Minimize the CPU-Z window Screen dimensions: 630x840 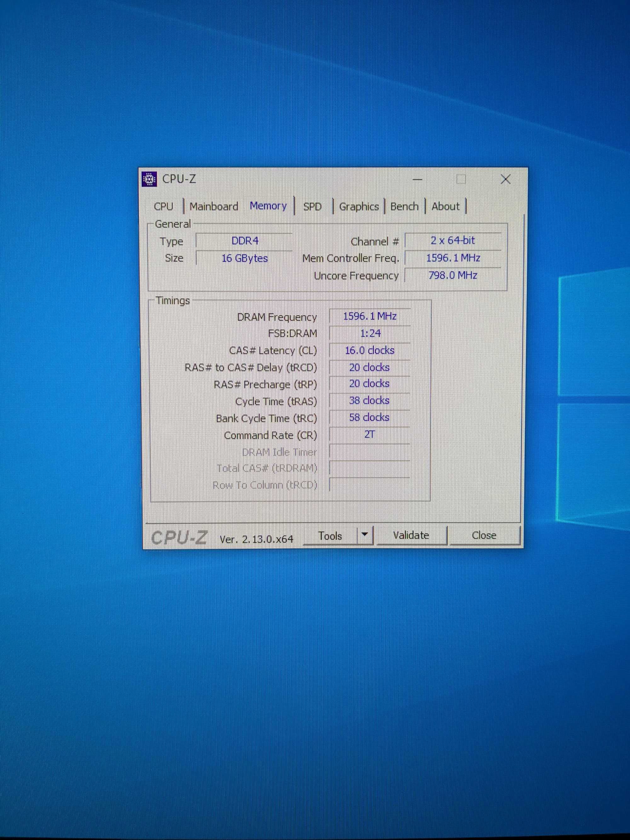click(x=417, y=179)
